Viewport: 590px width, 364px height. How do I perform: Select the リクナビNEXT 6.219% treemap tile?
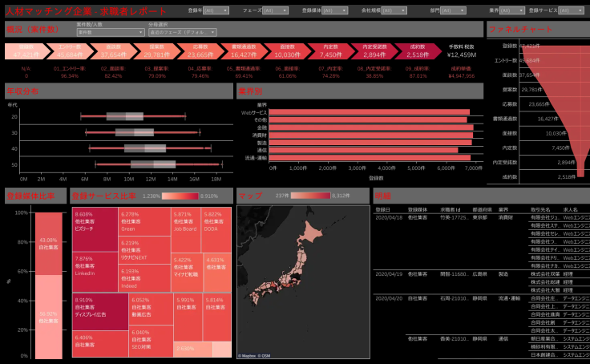[144, 250]
